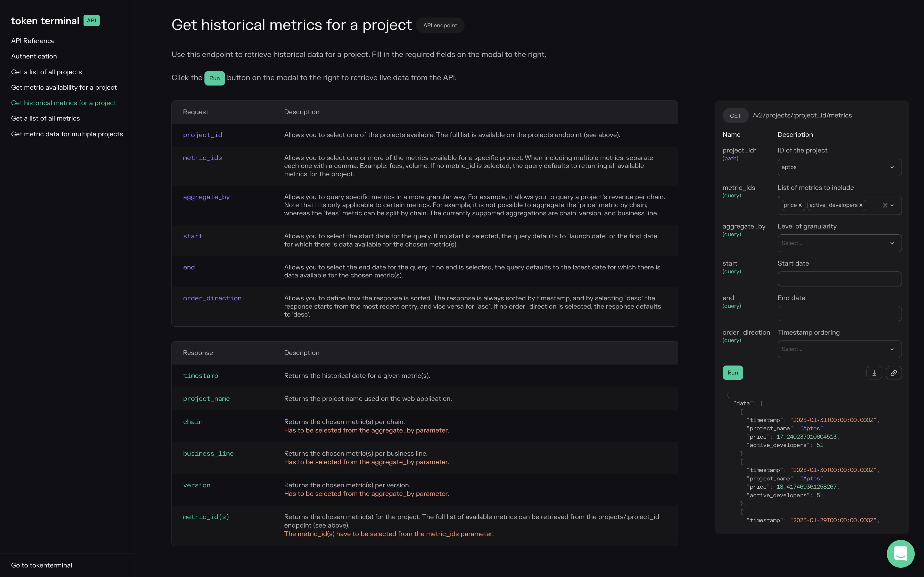Download the API response

point(874,373)
